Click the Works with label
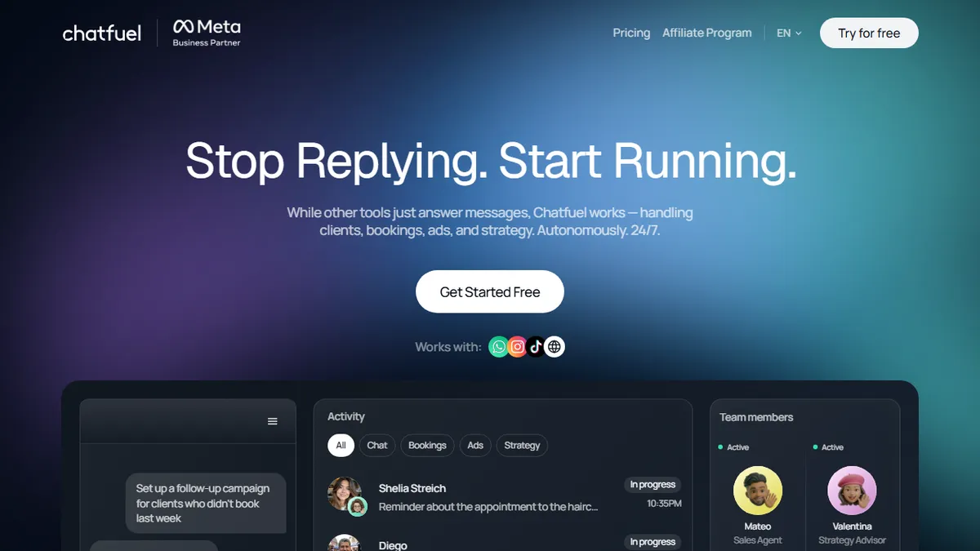The width and height of the screenshot is (980, 551). [x=448, y=347]
